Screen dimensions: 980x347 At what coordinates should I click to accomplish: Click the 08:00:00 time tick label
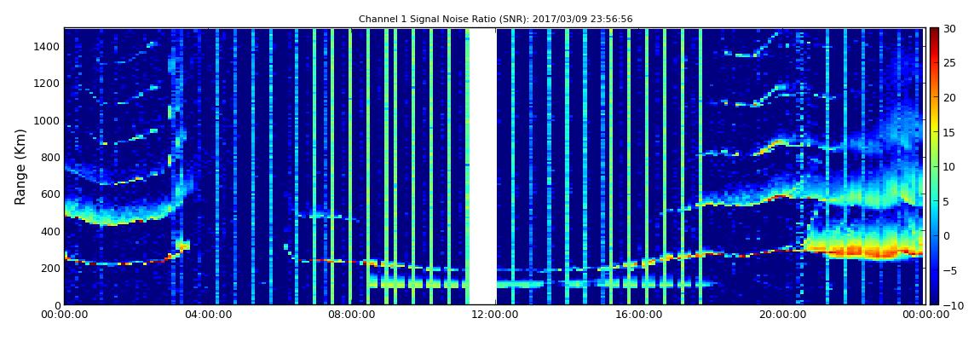coord(350,315)
